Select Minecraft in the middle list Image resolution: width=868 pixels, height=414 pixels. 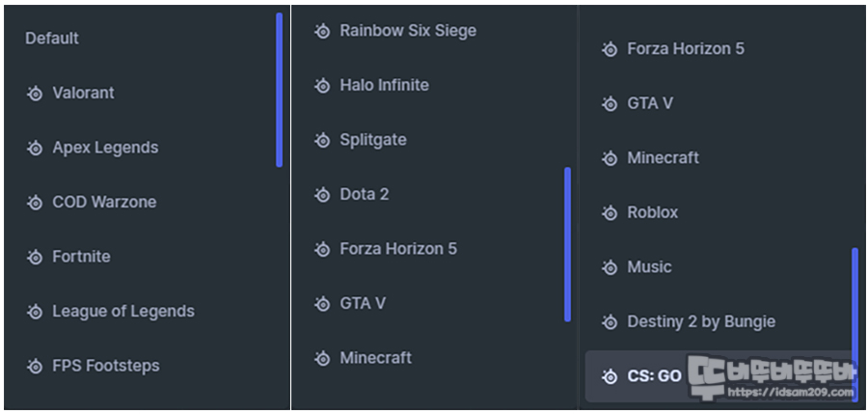376,358
